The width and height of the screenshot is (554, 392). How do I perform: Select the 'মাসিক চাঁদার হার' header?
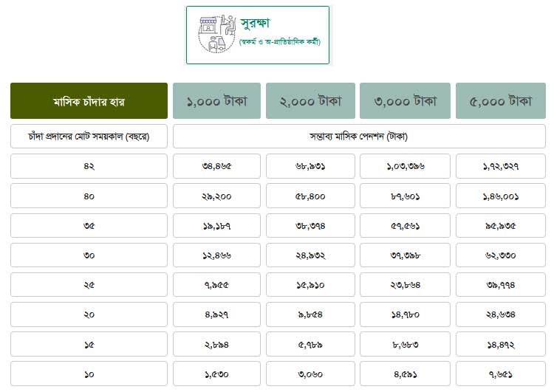tap(89, 101)
